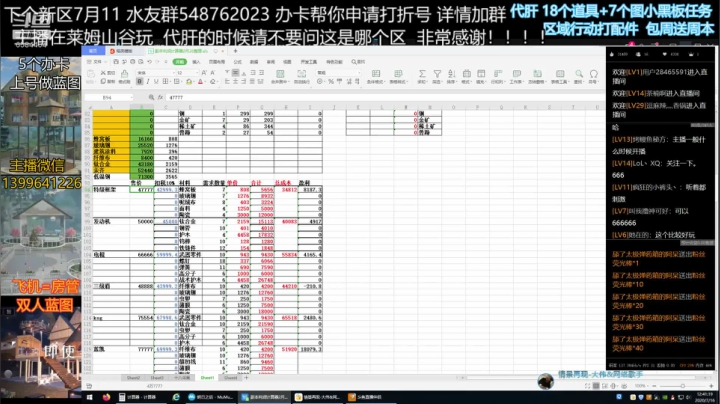Click the fx insert function icon

pos(160,97)
